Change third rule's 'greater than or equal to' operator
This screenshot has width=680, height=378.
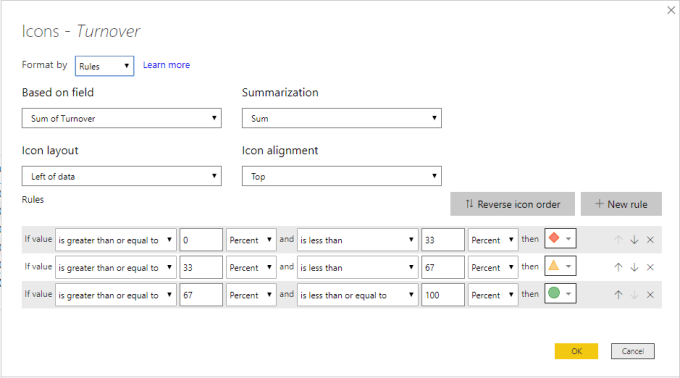coord(116,295)
